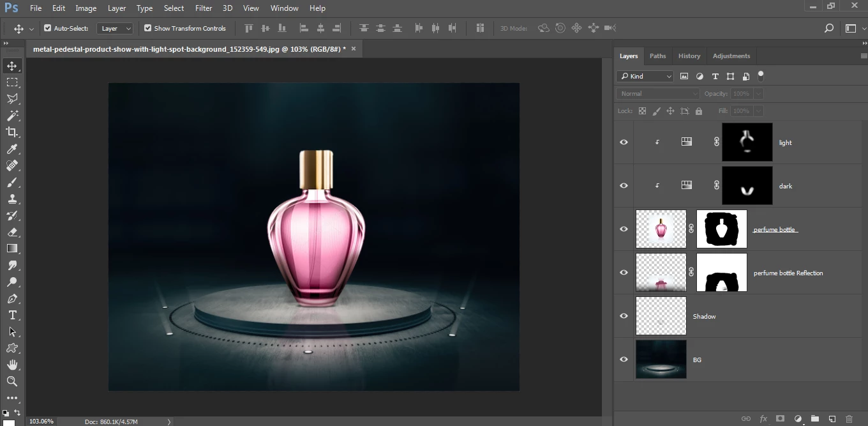The height and width of the screenshot is (426, 868).
Task: Click the light layer mask thumbnail
Action: click(x=747, y=142)
